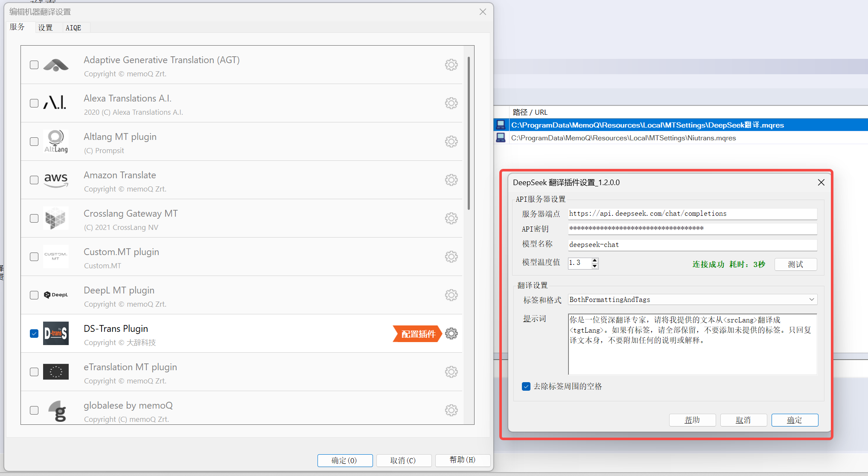Enable DeepL MT plugin checkbox
Viewport: 868px width, 476px height.
[x=34, y=295]
